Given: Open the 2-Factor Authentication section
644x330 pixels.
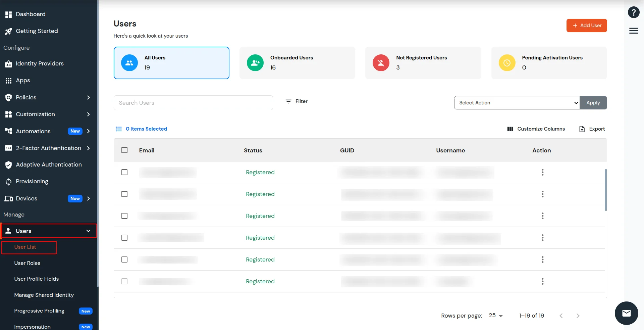Looking at the screenshot, I should point(48,148).
